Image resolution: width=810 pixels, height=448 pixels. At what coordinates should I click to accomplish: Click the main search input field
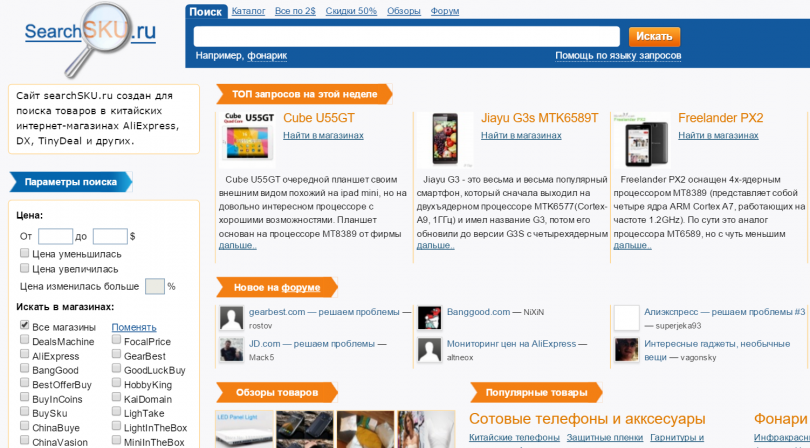coord(407,36)
